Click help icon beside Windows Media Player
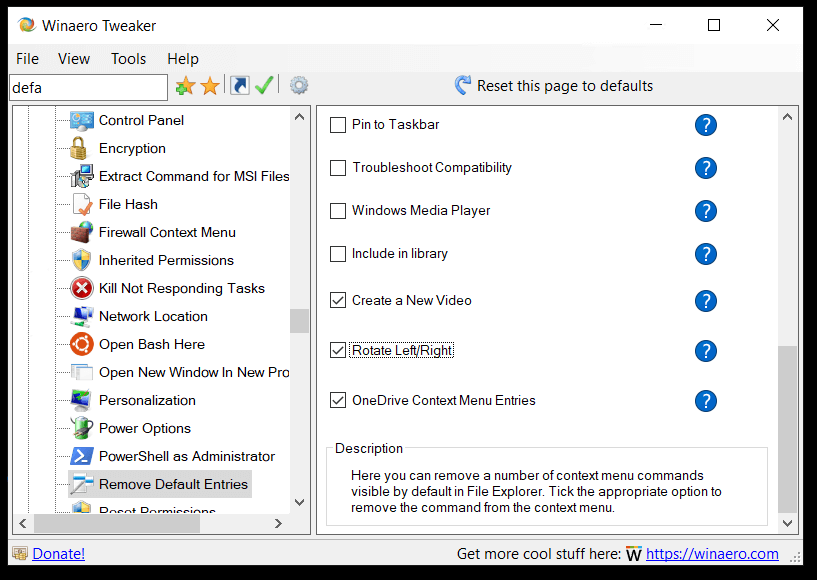Image resolution: width=817 pixels, height=580 pixels. (x=706, y=211)
